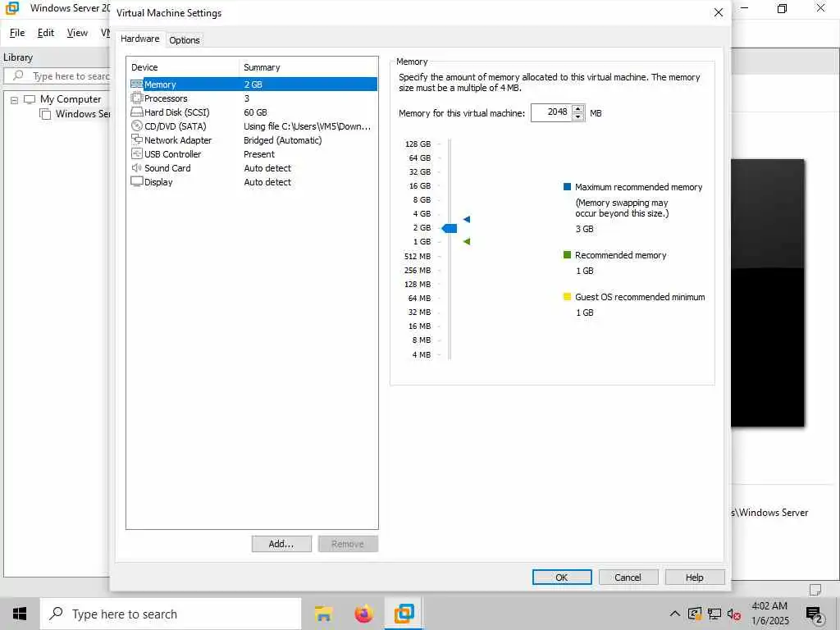The image size is (840, 630).
Task: Click the Network Adapter icon
Action: (137, 139)
